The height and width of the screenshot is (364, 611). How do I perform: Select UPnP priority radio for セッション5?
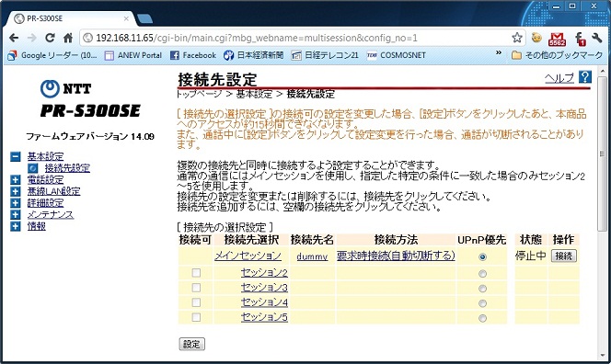pos(482,318)
